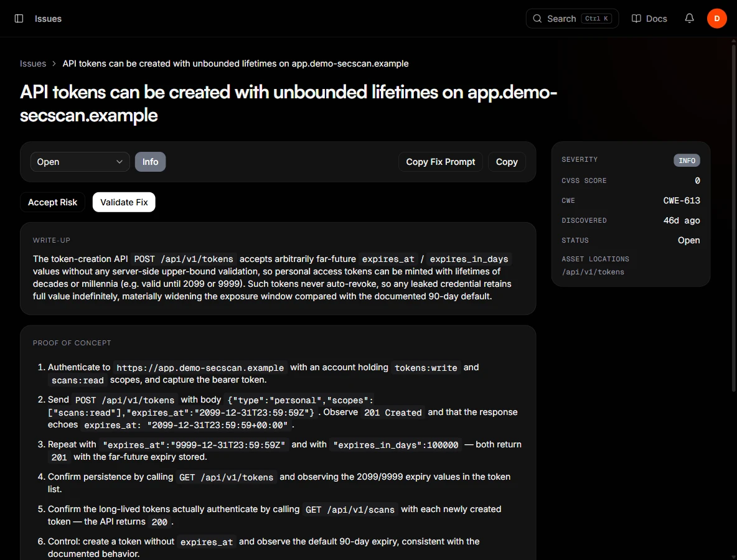737x560 pixels.
Task: Click the 'https://app.demo-secscan.example' code snippet
Action: pos(200,368)
